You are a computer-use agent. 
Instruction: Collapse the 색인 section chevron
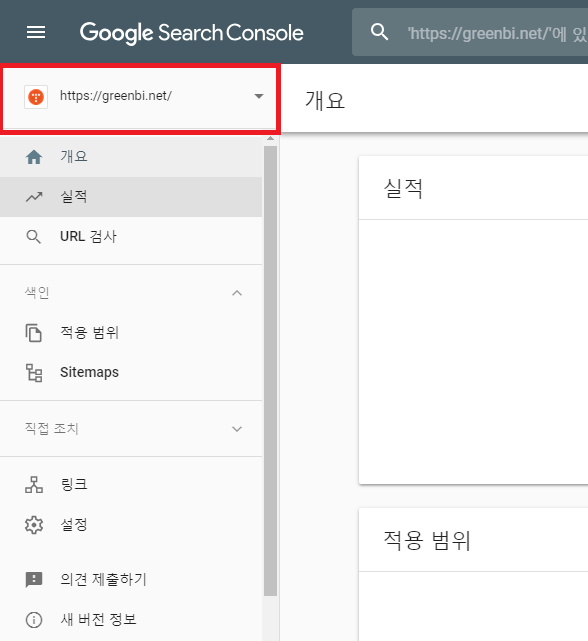[x=237, y=293]
